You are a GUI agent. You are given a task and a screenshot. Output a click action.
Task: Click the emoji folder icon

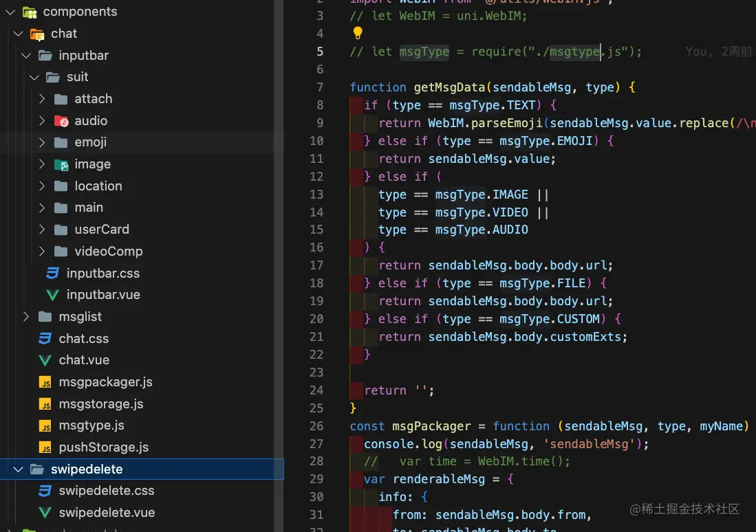click(x=61, y=143)
